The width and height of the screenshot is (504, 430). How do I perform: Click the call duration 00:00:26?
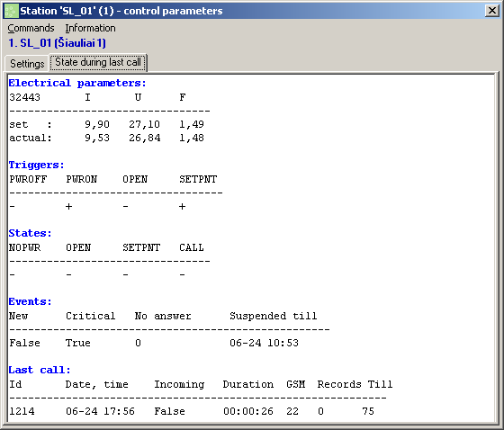click(x=248, y=412)
